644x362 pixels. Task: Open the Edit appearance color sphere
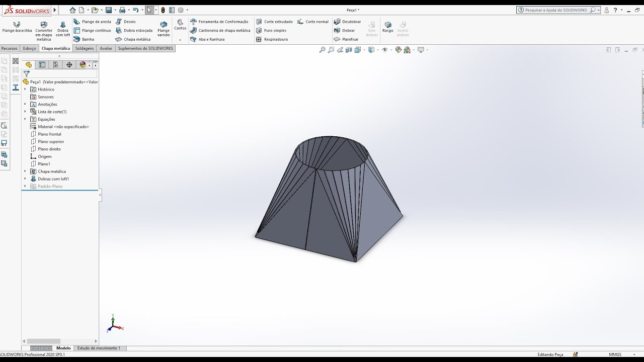[x=398, y=50]
